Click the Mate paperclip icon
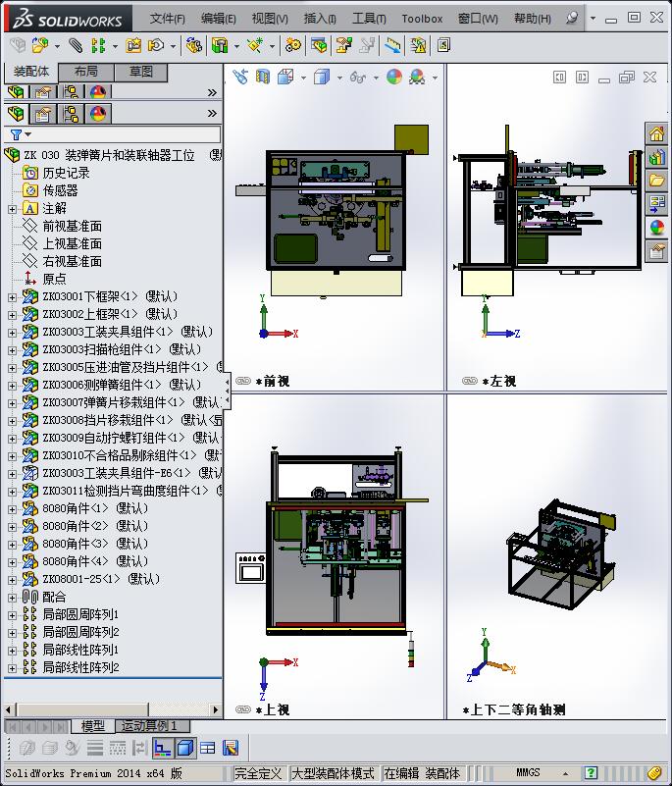The image size is (672, 786). click(76, 45)
